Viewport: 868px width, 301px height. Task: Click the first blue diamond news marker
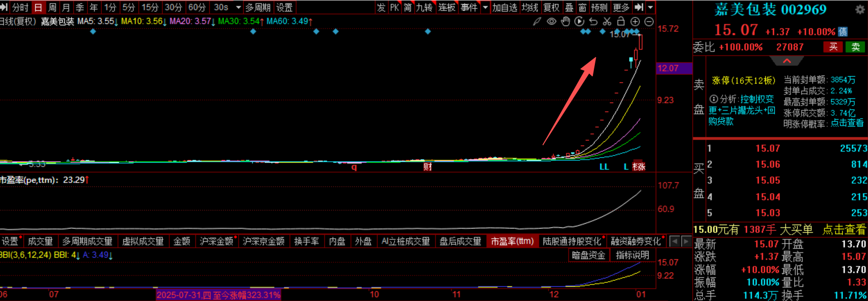point(93,31)
